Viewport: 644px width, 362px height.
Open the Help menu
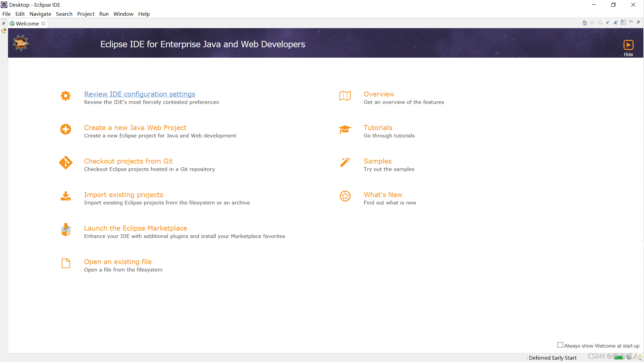pos(144,14)
